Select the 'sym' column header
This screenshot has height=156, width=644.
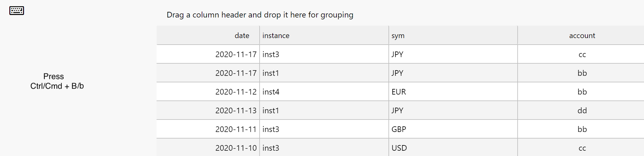tap(398, 36)
